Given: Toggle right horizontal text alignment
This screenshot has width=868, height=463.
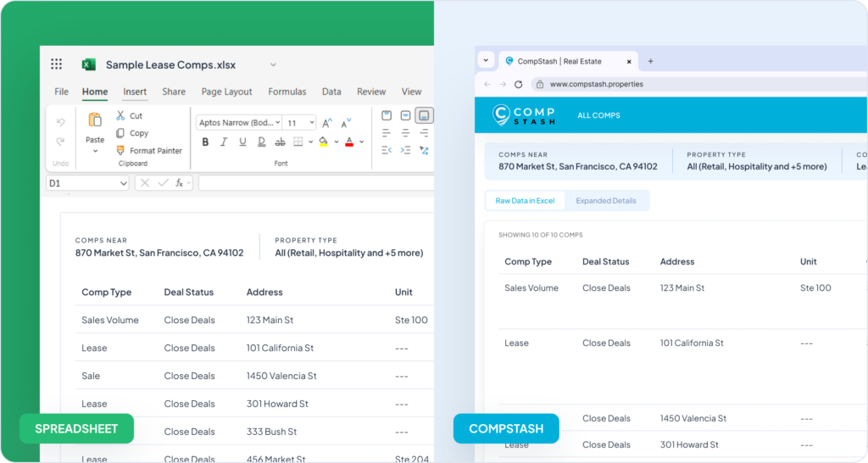Looking at the screenshot, I should pos(424,133).
